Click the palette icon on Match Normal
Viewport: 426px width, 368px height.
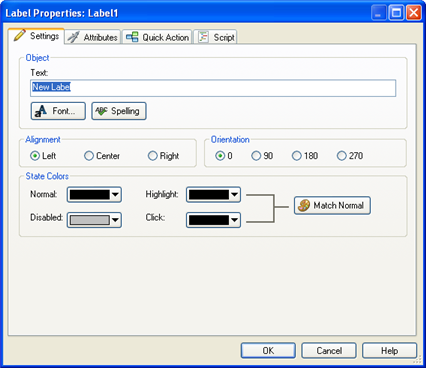pyautogui.click(x=304, y=205)
